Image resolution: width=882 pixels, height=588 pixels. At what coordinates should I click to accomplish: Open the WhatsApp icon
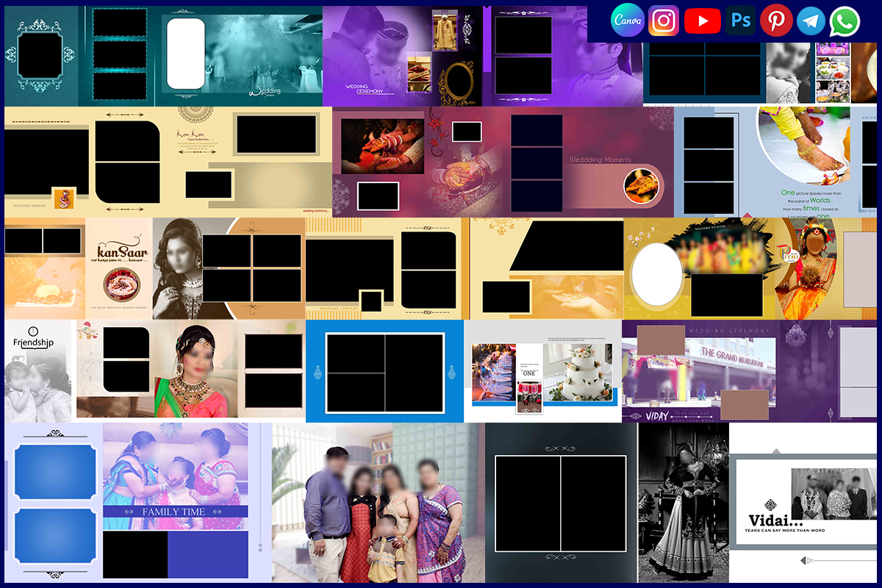(845, 21)
